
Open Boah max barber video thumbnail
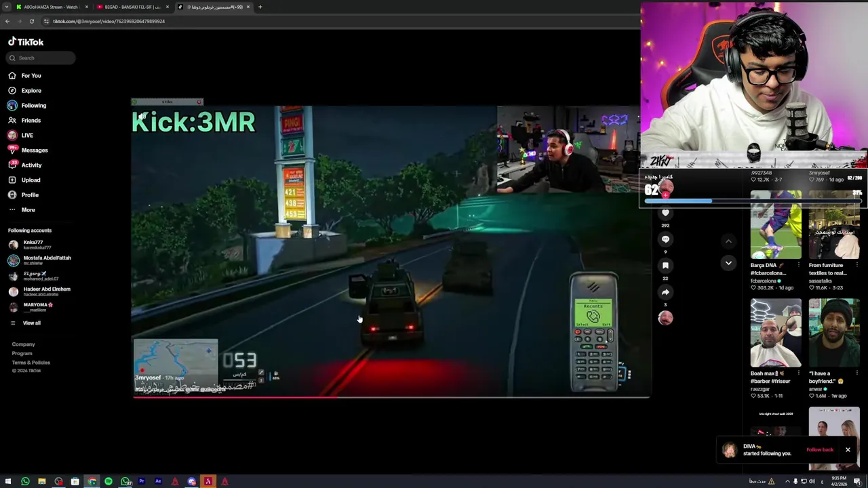pos(776,333)
